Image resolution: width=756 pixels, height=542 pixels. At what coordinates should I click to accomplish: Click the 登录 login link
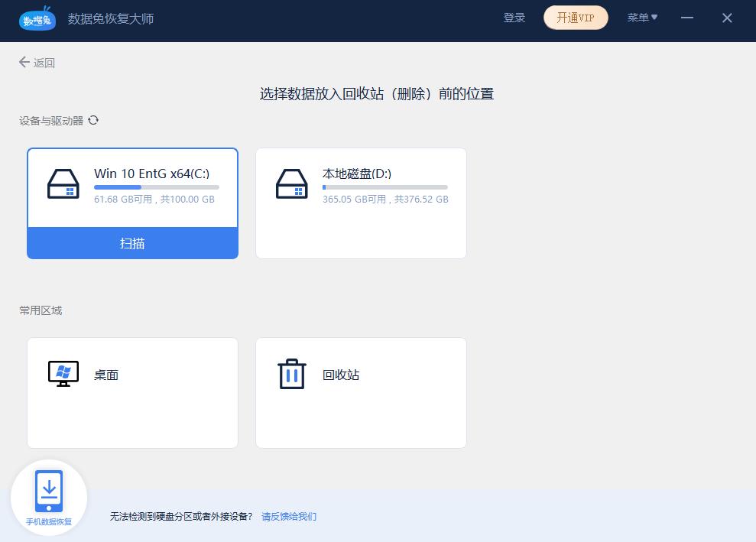coord(514,18)
